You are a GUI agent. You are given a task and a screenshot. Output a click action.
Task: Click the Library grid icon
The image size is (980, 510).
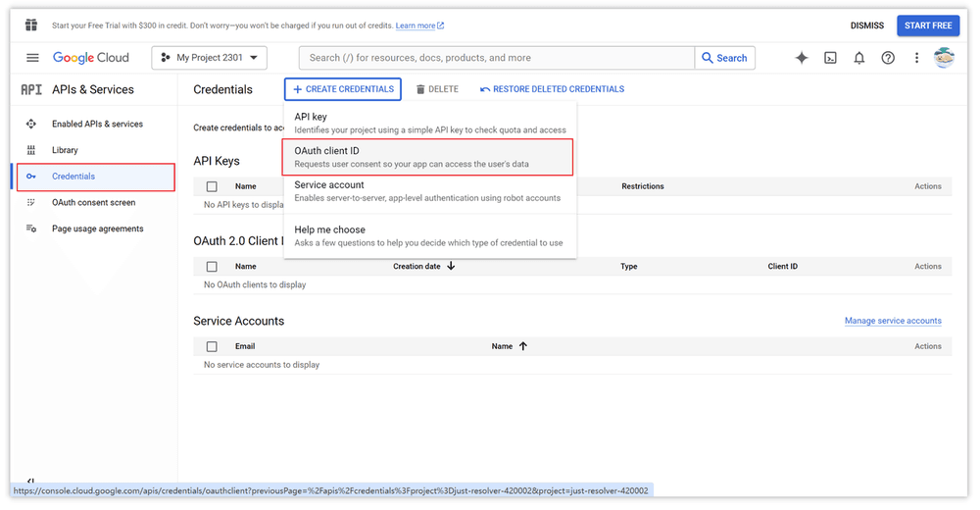[30, 150]
